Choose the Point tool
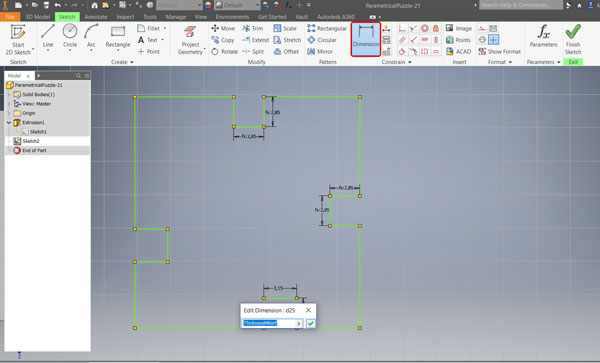Screen dimensions: 600x363 coord(148,51)
